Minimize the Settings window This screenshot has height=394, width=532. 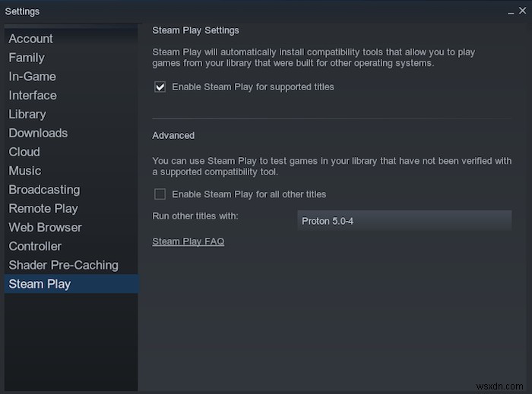[x=511, y=12]
